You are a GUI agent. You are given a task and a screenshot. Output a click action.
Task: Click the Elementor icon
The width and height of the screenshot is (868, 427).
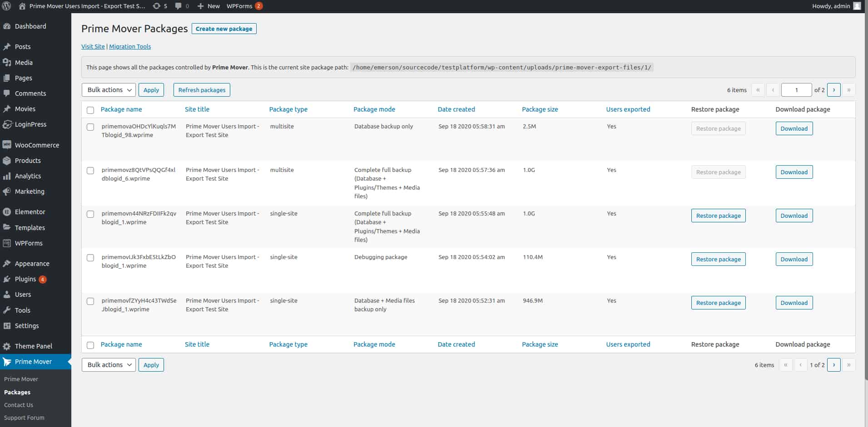coord(7,212)
